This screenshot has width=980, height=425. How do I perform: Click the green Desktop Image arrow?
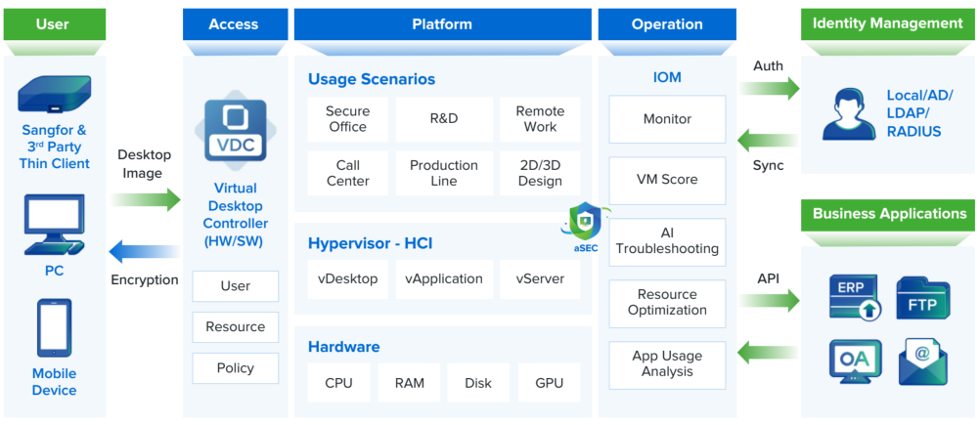tap(145, 200)
